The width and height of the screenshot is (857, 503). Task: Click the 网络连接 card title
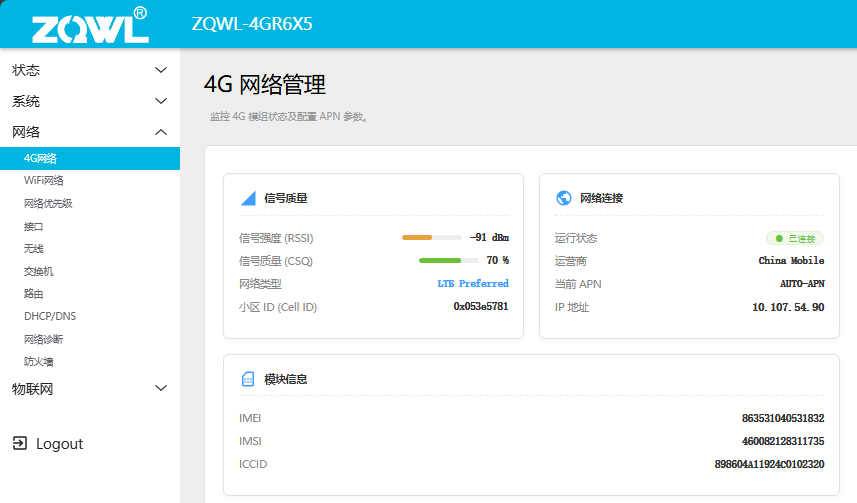(602, 198)
